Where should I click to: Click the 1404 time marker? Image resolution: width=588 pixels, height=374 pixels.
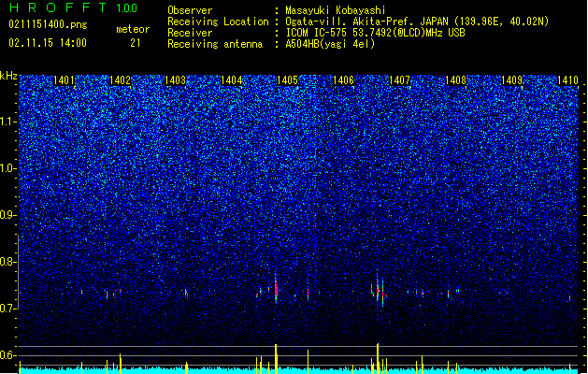tap(232, 80)
